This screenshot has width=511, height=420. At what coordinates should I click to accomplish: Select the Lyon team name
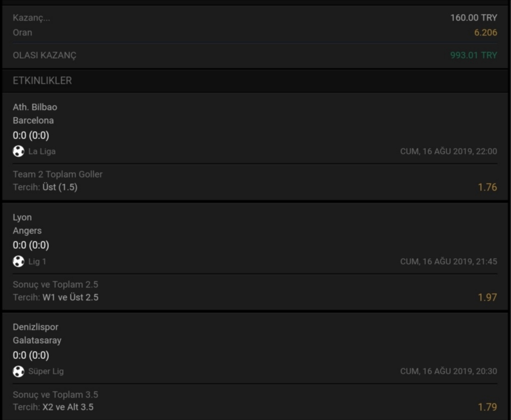[x=22, y=217]
